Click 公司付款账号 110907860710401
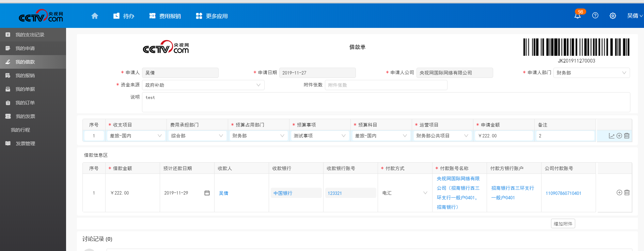 (x=563, y=193)
